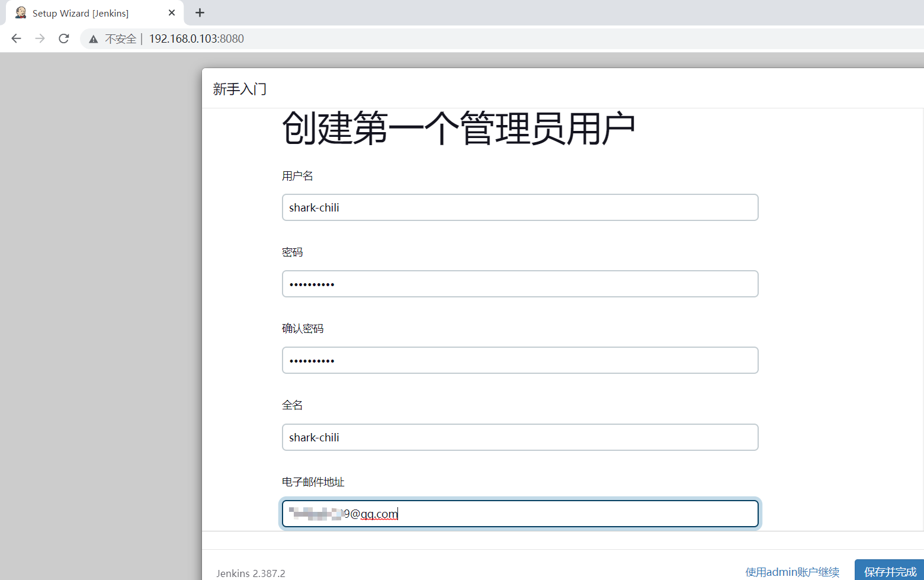This screenshot has width=924, height=580.
Task: Click the browser back arrow
Action: click(15, 39)
